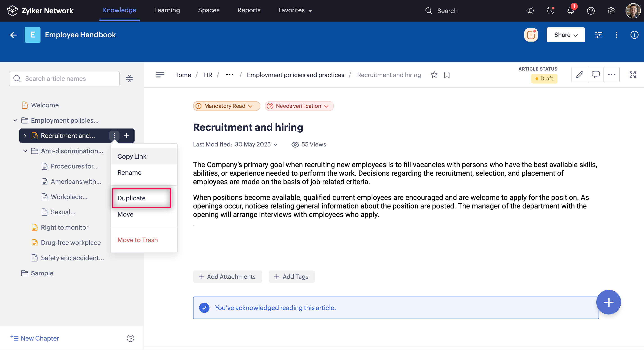The height and width of the screenshot is (350, 644).
Task: Collapse the Anti-discrimination folder
Action: (25, 151)
